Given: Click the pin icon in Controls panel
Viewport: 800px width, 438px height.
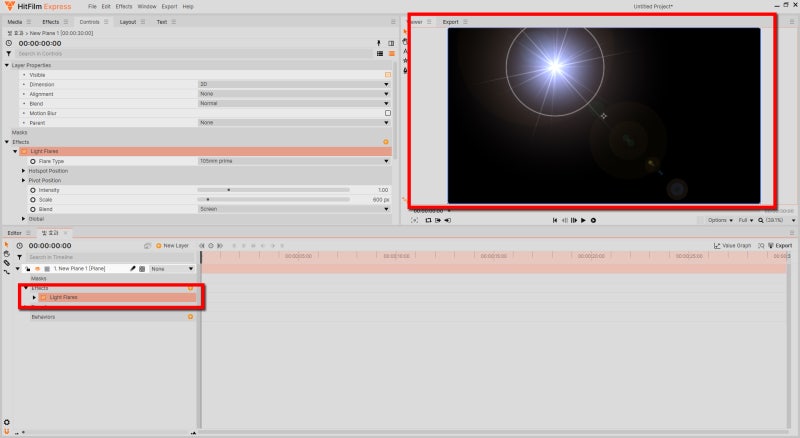Looking at the screenshot, I should 379,43.
